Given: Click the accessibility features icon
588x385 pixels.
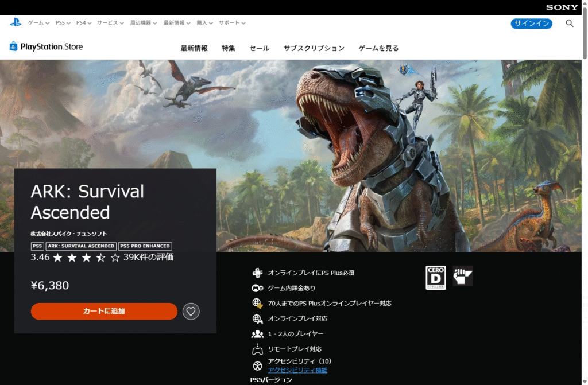Looking at the screenshot, I should (x=257, y=365).
